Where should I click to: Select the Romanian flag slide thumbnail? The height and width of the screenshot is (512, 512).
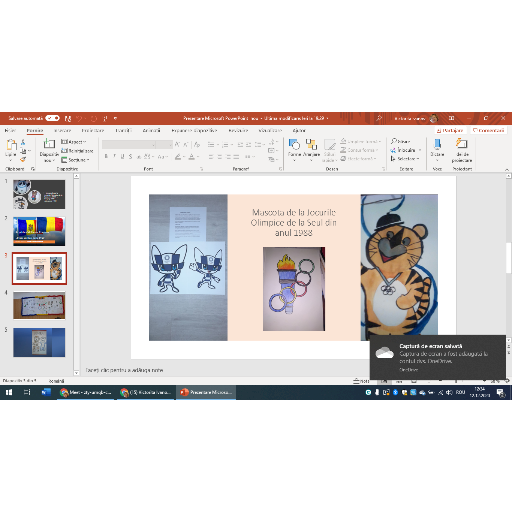pos(39,231)
